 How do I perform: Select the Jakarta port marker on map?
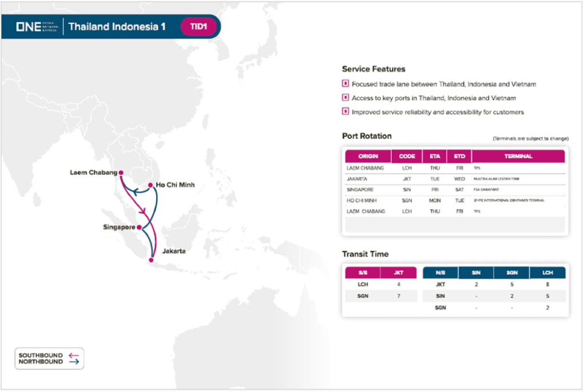click(x=151, y=261)
